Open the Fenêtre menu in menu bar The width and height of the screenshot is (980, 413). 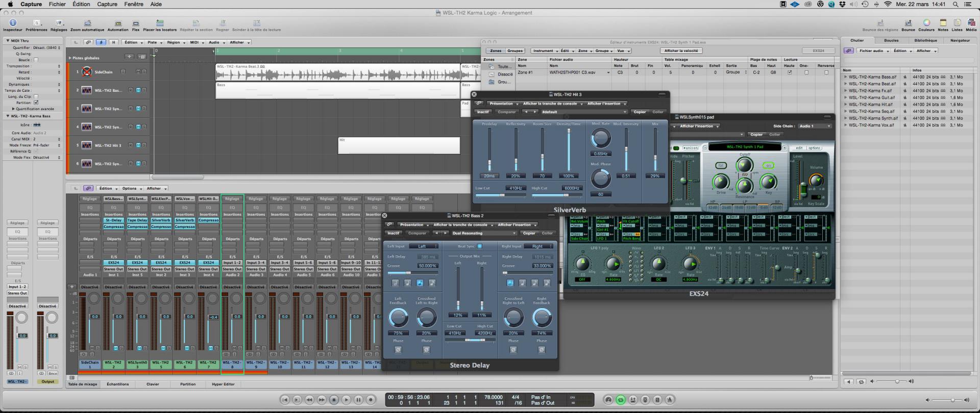coord(134,4)
